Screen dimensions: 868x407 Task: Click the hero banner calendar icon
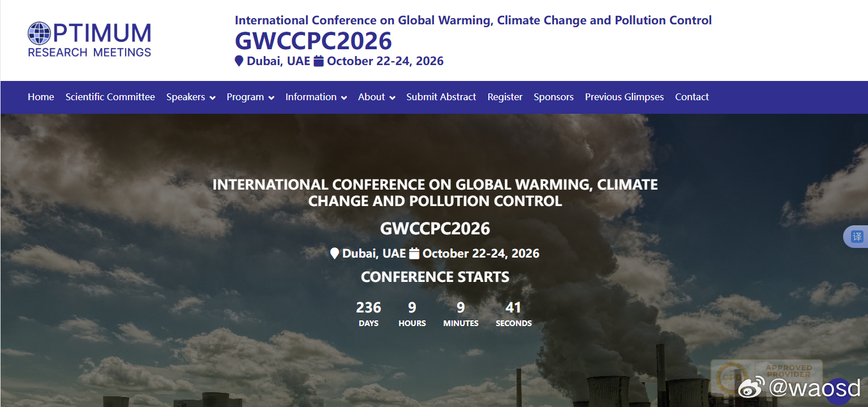(414, 254)
